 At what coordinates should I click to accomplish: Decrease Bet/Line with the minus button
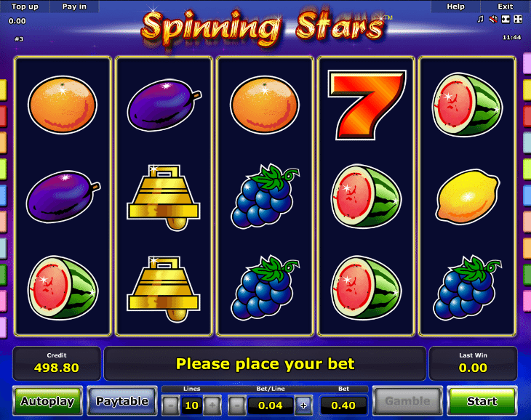(x=237, y=405)
